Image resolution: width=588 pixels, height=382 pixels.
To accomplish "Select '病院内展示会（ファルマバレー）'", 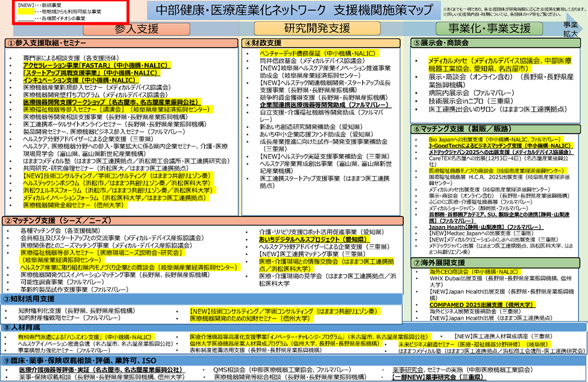I will (472, 93).
